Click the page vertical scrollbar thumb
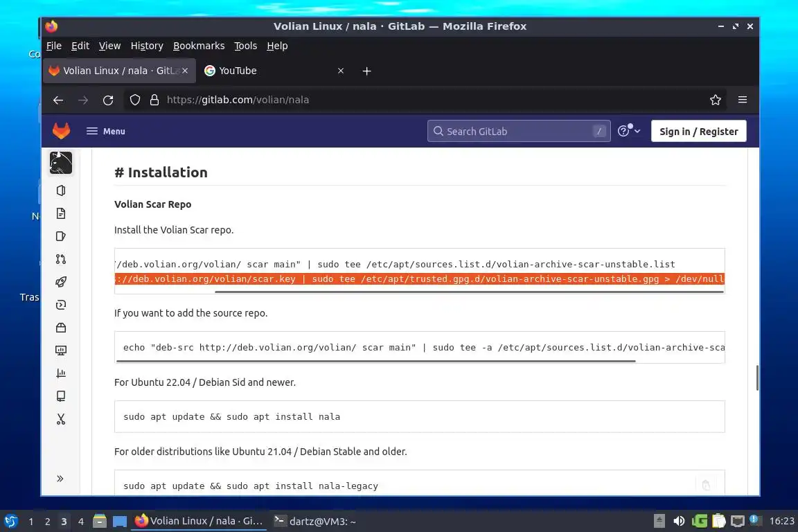Viewport: 798px width, 532px height. [x=756, y=378]
